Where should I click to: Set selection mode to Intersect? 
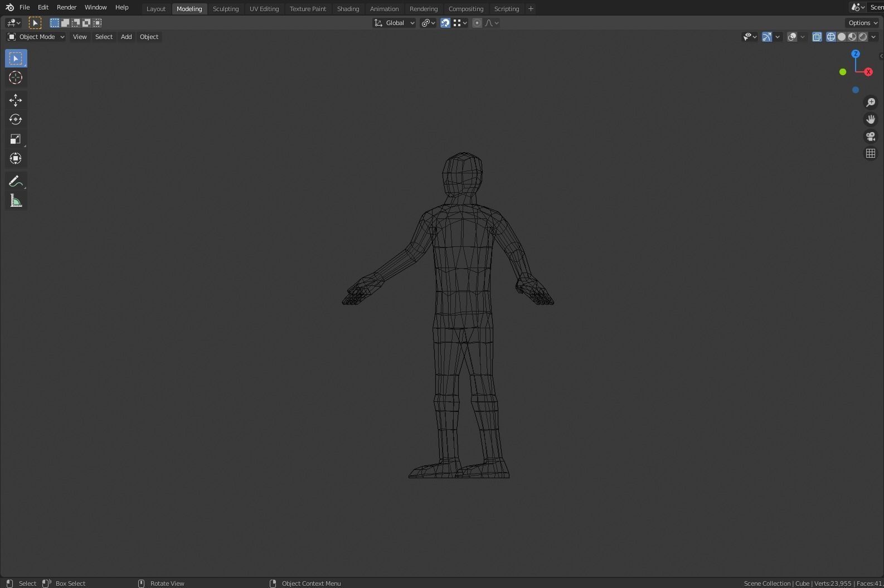pyautogui.click(x=98, y=23)
